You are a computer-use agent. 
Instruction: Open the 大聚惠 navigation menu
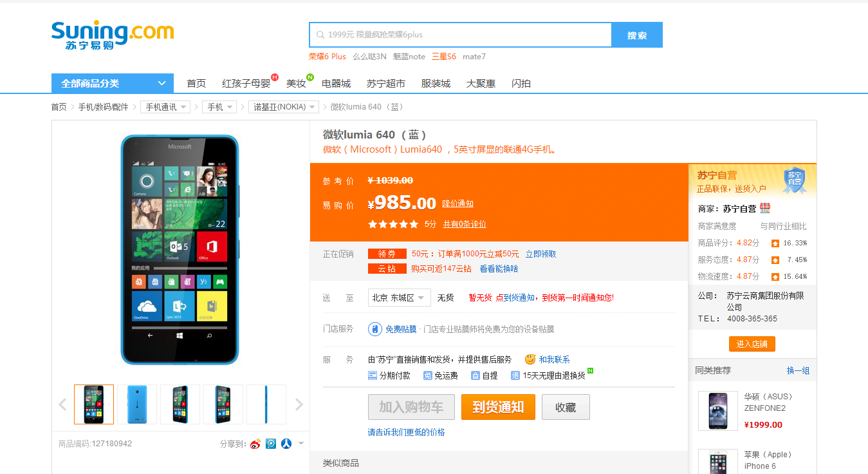click(x=480, y=83)
